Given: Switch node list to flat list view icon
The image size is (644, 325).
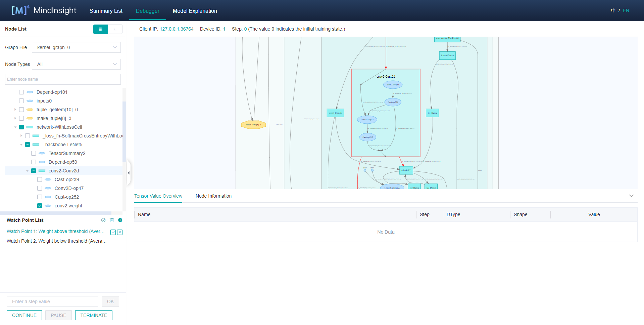Looking at the screenshot, I should (115, 29).
